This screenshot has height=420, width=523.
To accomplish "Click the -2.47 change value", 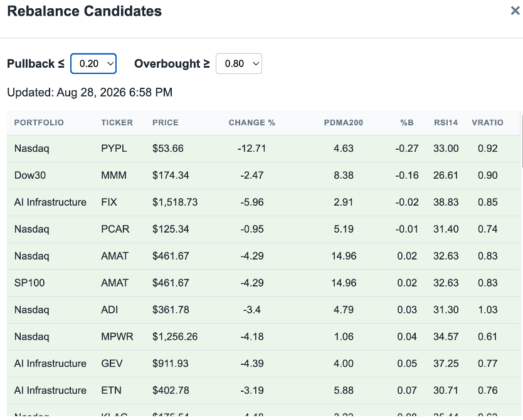I will tap(252, 176).
